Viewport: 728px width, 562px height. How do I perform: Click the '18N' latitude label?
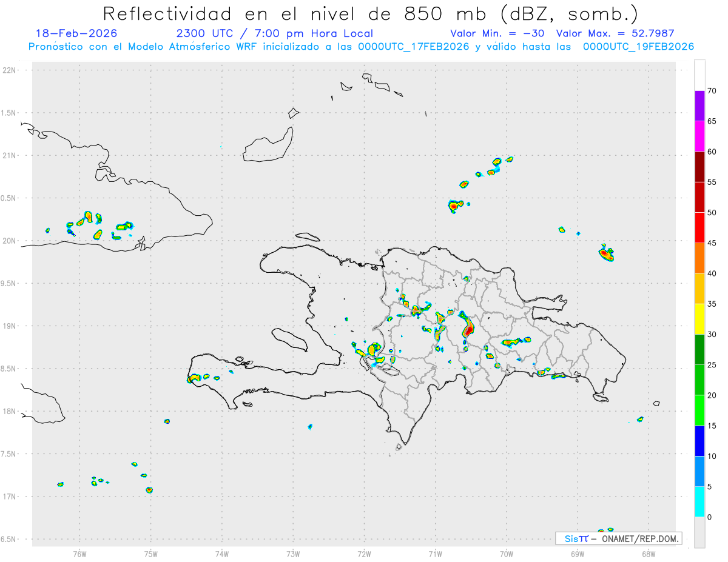pyautogui.click(x=10, y=411)
